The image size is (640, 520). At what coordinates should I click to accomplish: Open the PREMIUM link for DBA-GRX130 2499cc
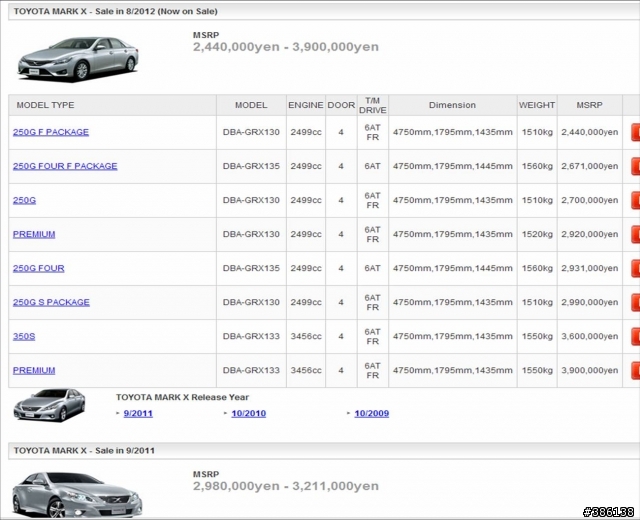[x=34, y=234]
